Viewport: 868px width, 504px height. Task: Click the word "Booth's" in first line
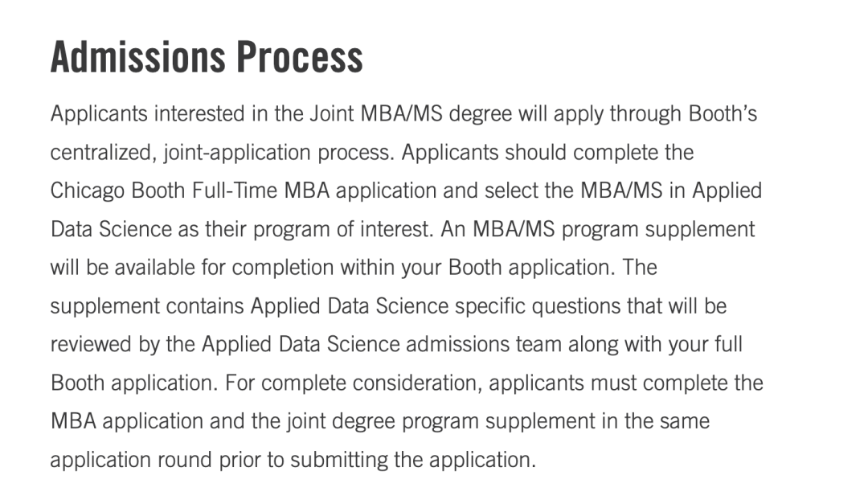tap(723, 113)
